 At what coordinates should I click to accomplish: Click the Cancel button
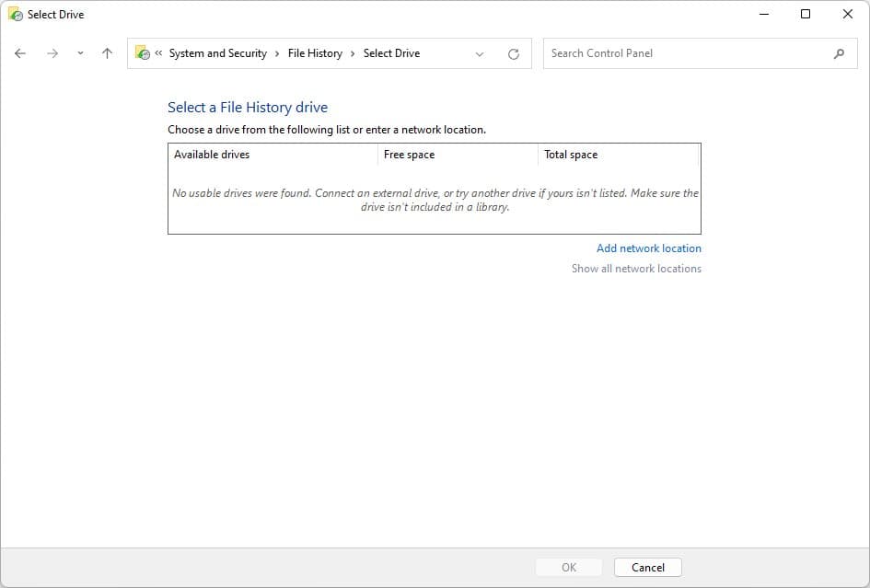point(647,568)
